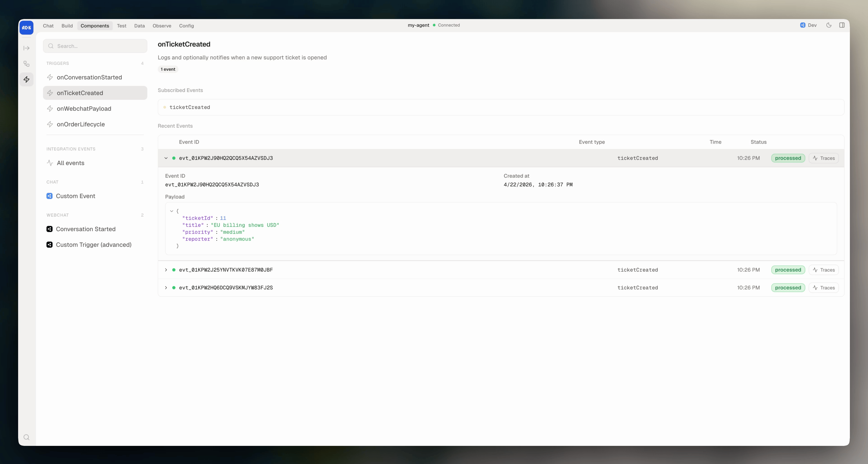The image size is (868, 464).
Task: Open the Chat tab
Action: pyautogui.click(x=48, y=26)
